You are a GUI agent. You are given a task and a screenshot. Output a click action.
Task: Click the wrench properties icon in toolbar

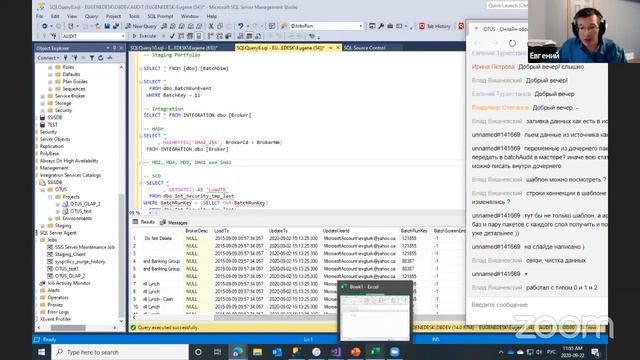[x=381, y=26]
